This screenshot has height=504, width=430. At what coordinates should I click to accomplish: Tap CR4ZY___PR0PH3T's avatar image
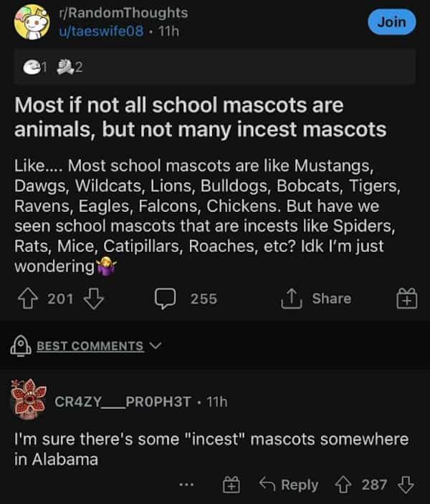pos(30,398)
